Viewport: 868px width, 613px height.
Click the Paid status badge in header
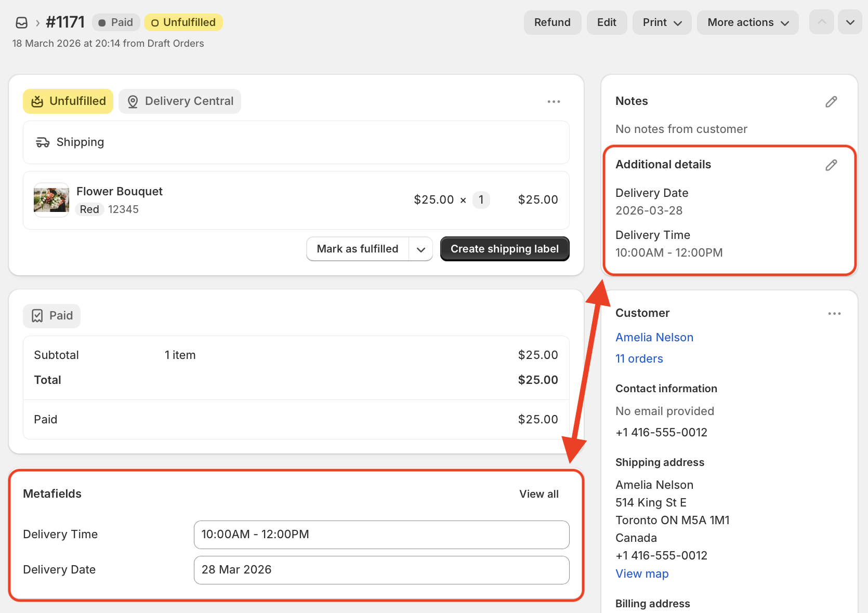coord(116,22)
